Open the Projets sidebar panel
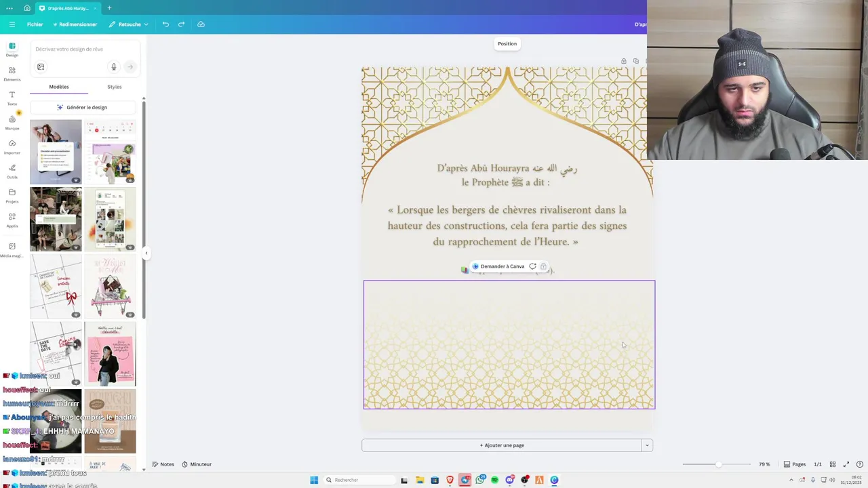The image size is (868, 488). pyautogui.click(x=12, y=196)
